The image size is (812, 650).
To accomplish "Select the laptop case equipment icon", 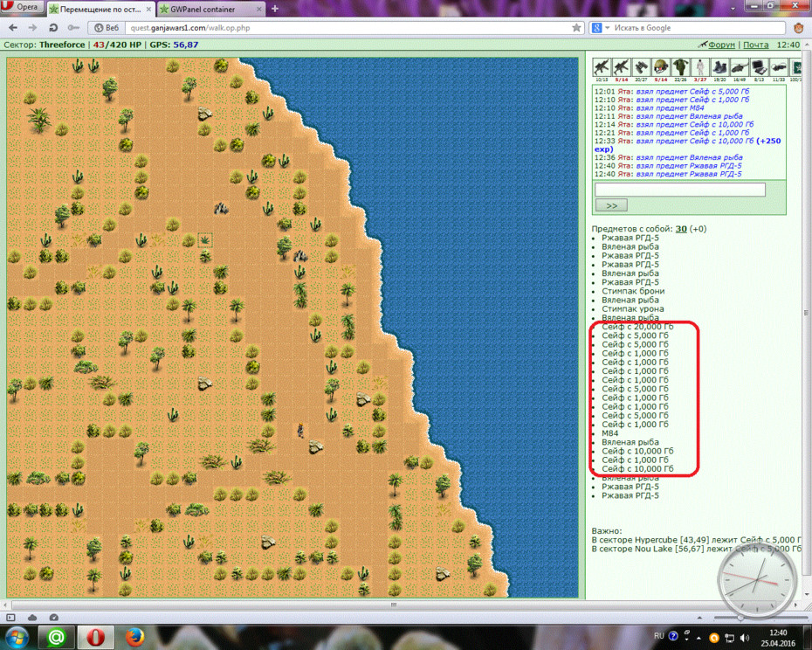I will pos(759,67).
